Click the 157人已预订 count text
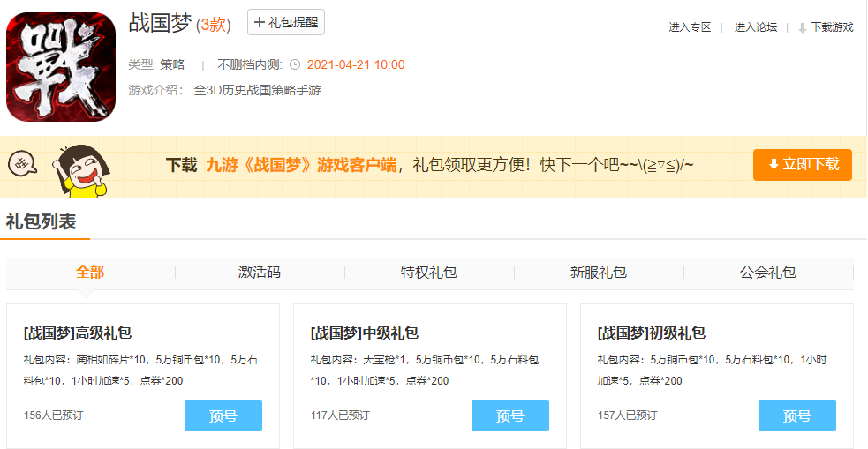The image size is (868, 449). tap(628, 415)
